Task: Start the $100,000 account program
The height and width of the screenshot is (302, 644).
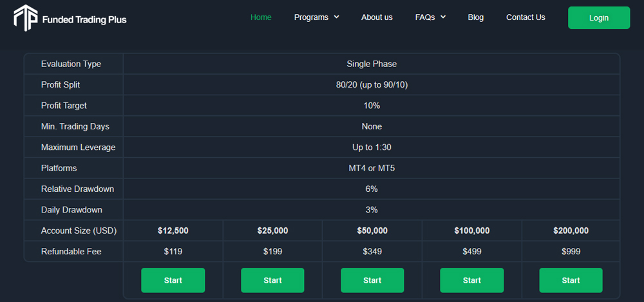Action: [x=471, y=281]
